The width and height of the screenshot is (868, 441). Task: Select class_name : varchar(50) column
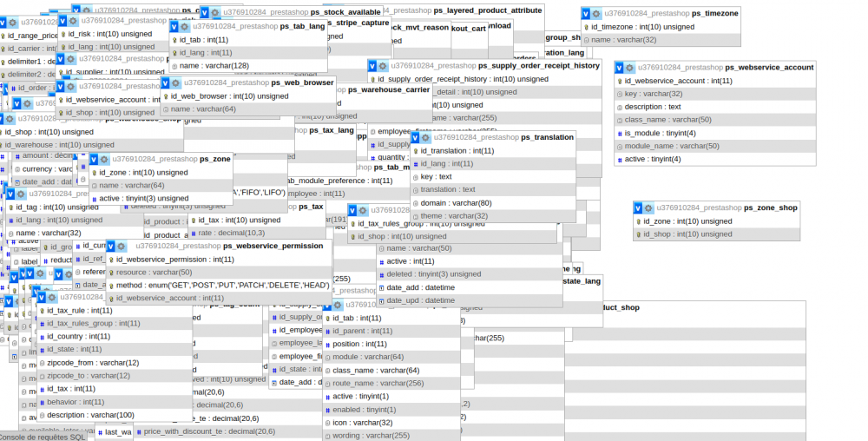[715, 120]
